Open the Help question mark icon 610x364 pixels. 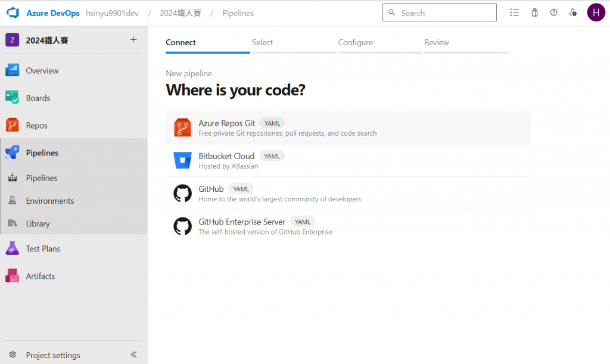coord(553,13)
